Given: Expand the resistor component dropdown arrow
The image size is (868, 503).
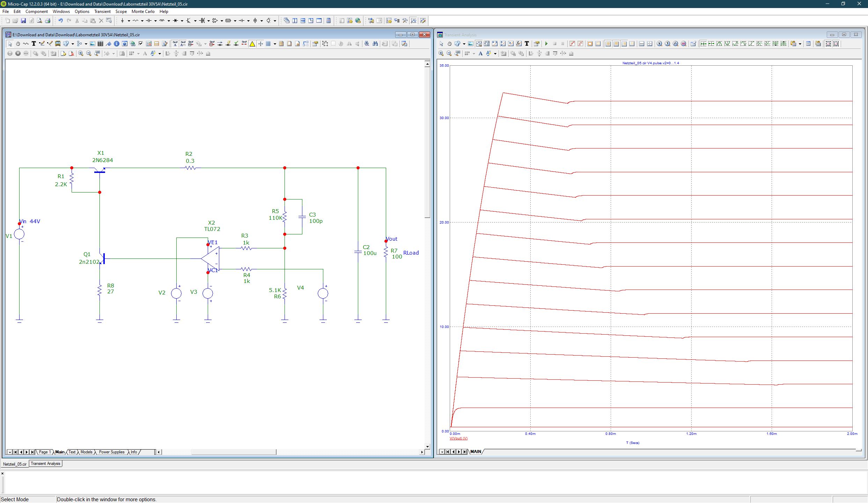Looking at the screenshot, I should click(x=142, y=21).
